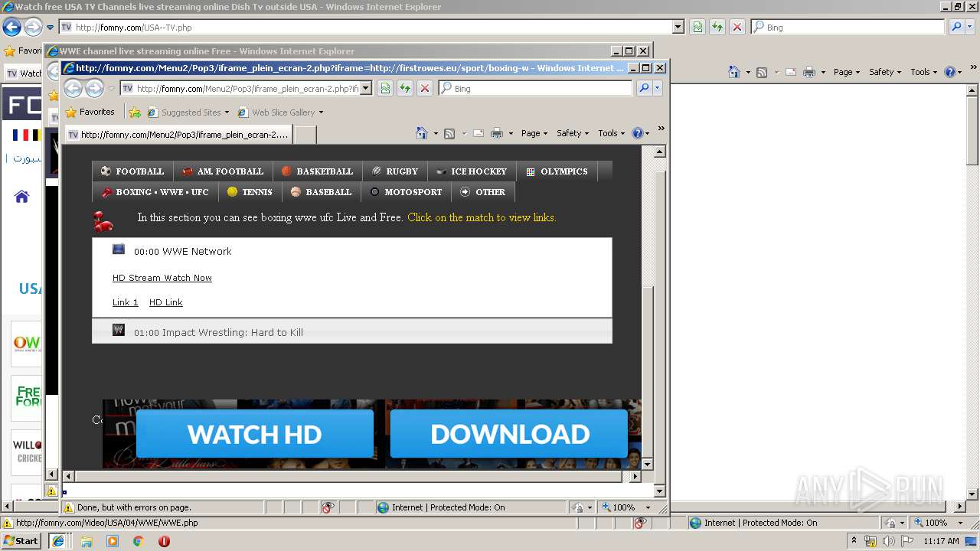
Task: Click Forward button in front popup window
Action: pyautogui.click(x=94, y=88)
